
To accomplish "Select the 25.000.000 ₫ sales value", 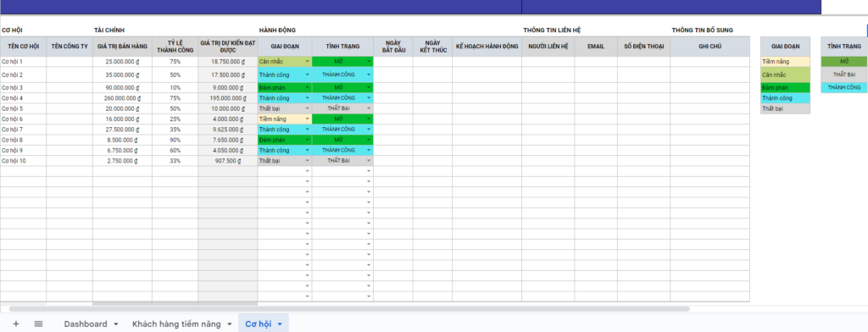I will click(122, 62).
